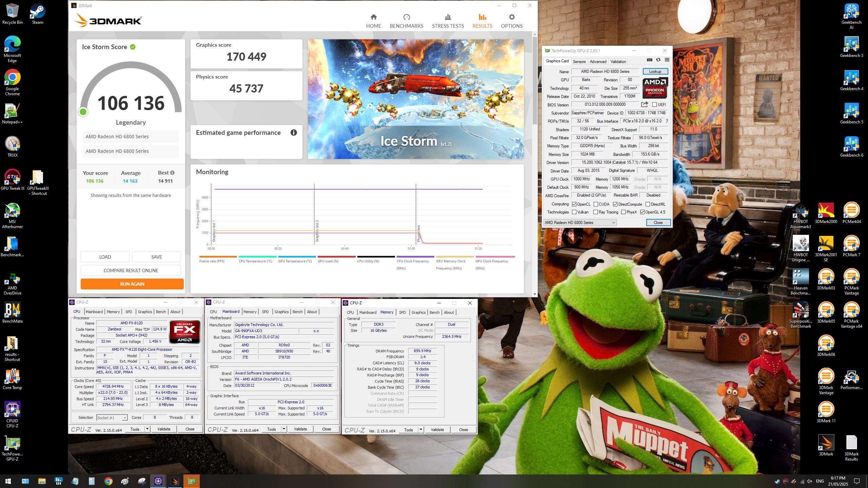Open File Explorer from the taskbar
The width and height of the screenshot is (868, 488).
[42, 481]
